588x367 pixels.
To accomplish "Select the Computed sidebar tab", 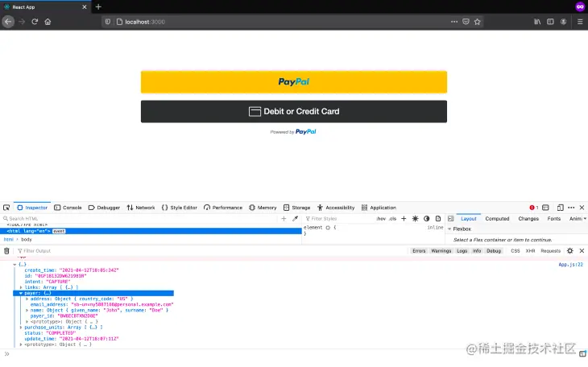I will point(497,219).
